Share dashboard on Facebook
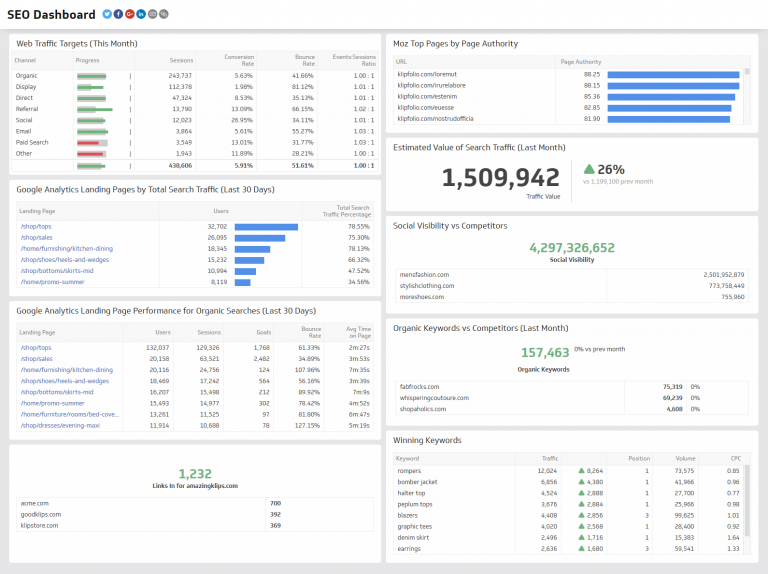The image size is (768, 574). (x=118, y=14)
